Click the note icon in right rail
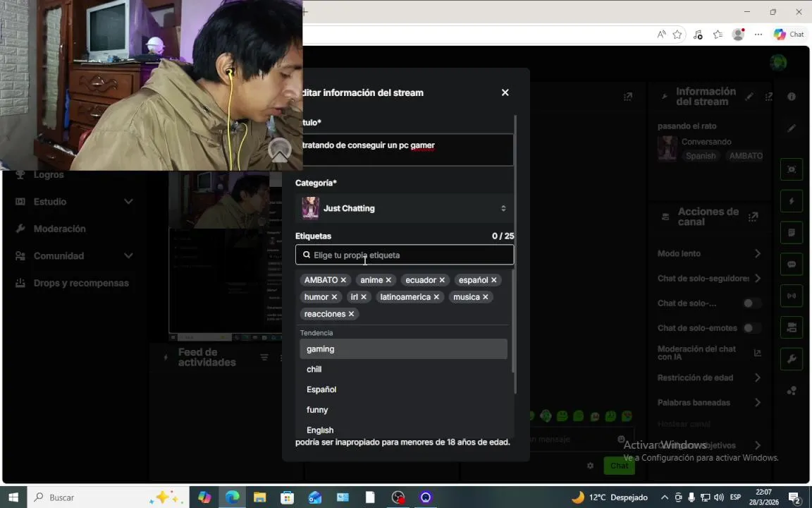 [x=792, y=233]
